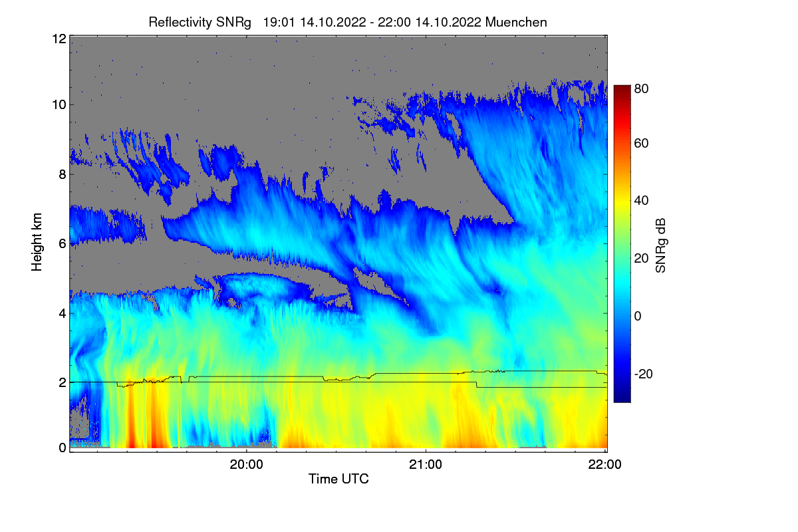
Task: Click the plot title 'Reflectivity SNRg'
Action: (x=200, y=22)
